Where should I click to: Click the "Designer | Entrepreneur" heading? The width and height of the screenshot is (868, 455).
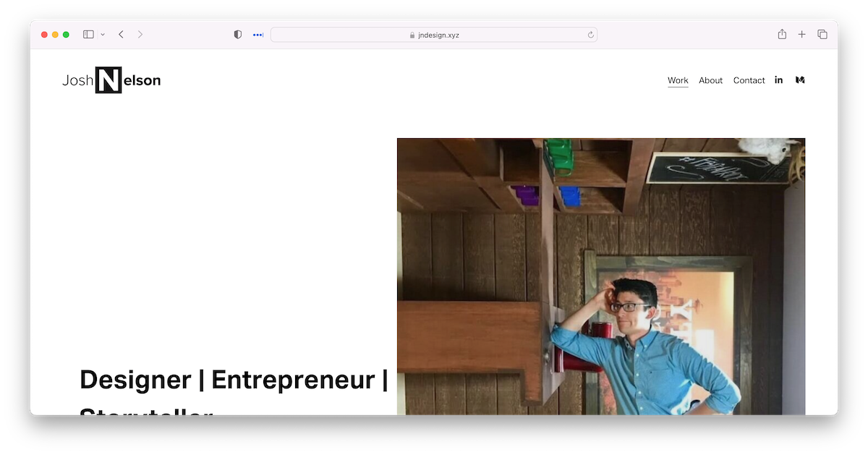tap(233, 380)
